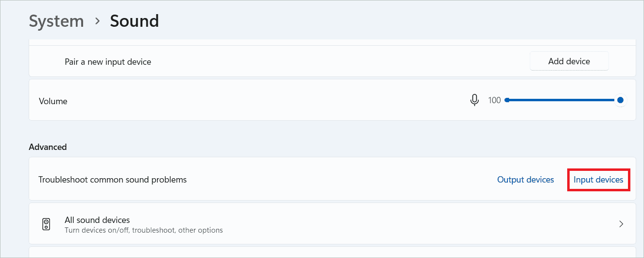Click the partially visible card below All sound devices
Screen dimensions: 644x258
coord(332,252)
